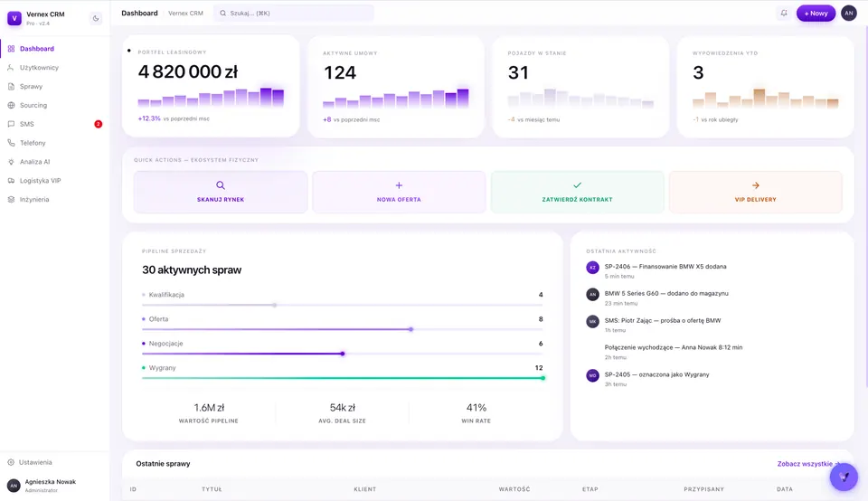Open the notifications bell
Image resolution: width=868 pixels, height=501 pixels.
(784, 14)
